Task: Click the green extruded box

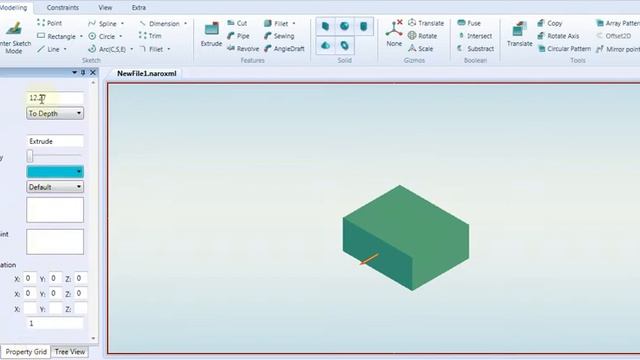Action: [406, 238]
